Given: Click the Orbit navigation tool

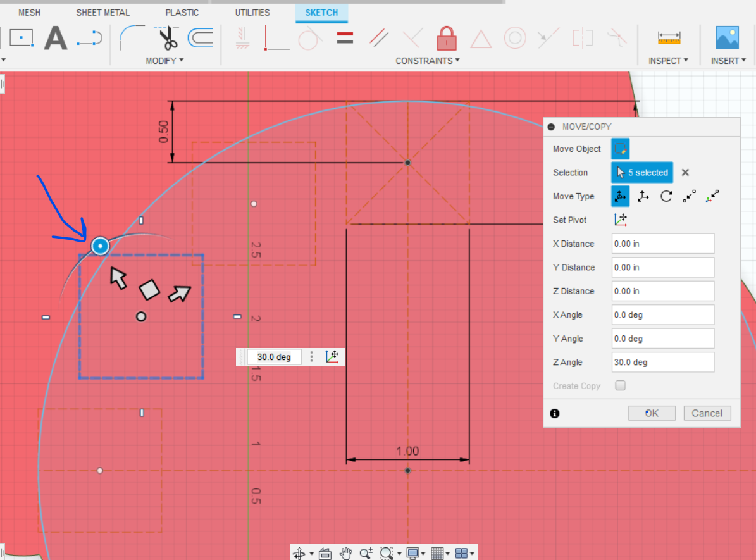Looking at the screenshot, I should click(299, 553).
